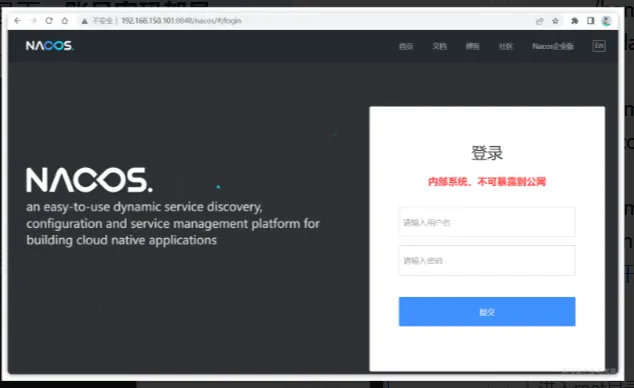Open the Nacos企业版 link
The width and height of the screenshot is (634, 388).
553,46
